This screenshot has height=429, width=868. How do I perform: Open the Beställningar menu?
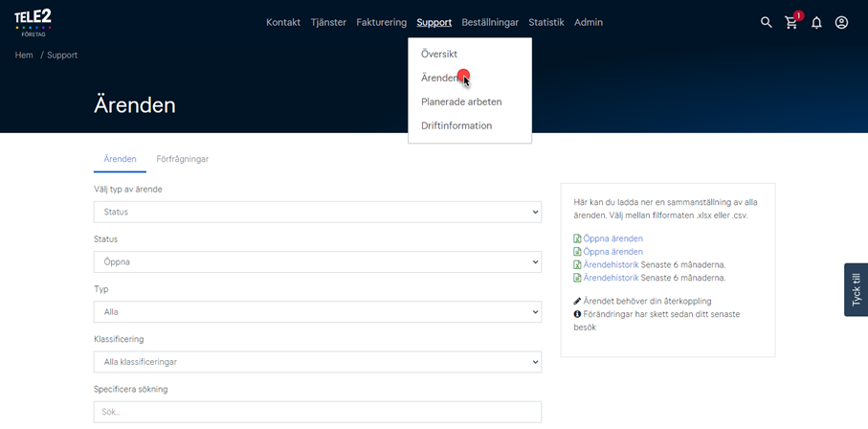click(x=490, y=23)
